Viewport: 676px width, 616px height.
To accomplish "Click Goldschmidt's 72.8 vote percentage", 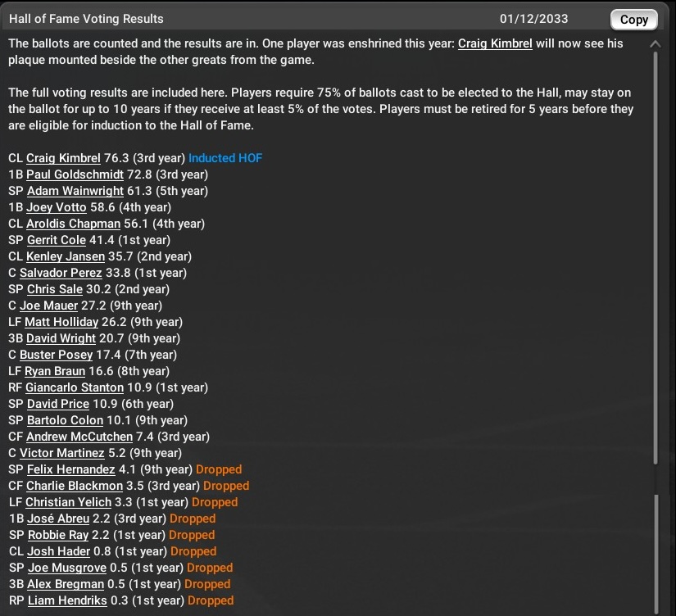I will coord(139,174).
